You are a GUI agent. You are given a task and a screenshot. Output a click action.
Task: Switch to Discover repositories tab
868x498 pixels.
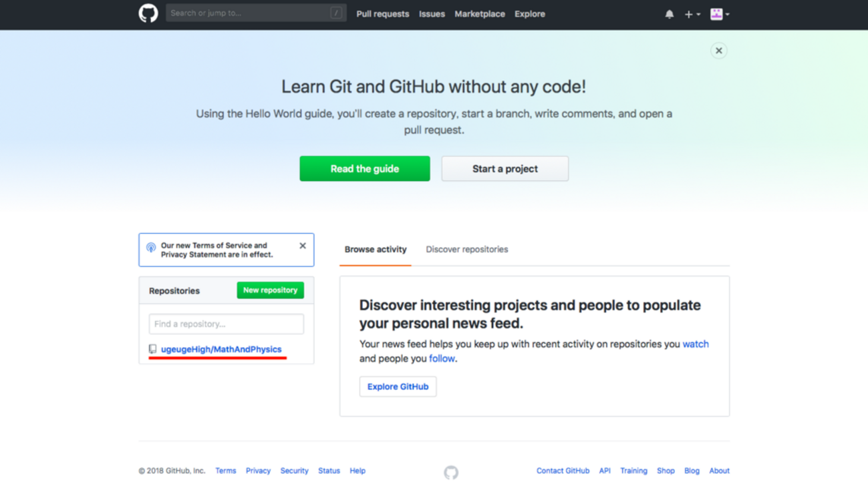pyautogui.click(x=467, y=250)
